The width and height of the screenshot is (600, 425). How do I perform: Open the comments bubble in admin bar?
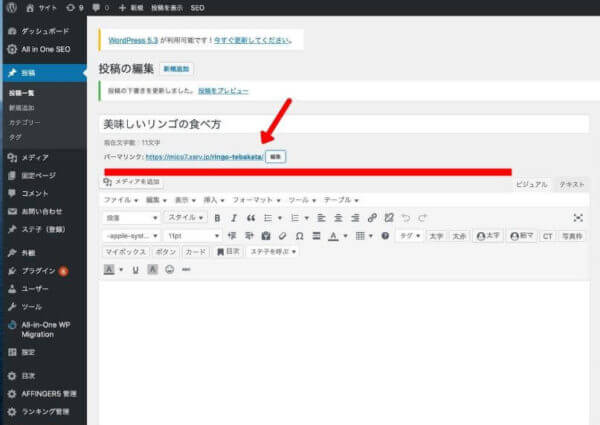point(100,8)
